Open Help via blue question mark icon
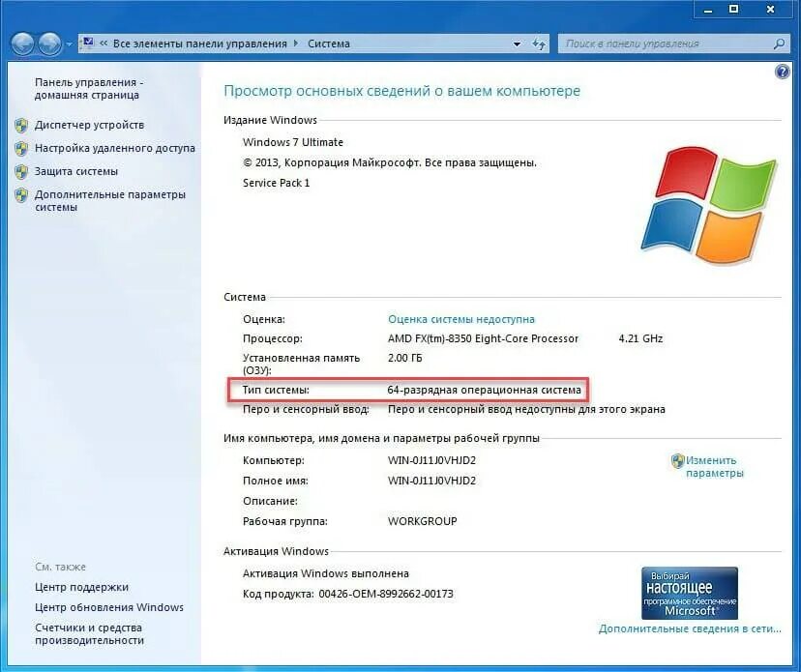Screen dimensions: 801x672 782,72
